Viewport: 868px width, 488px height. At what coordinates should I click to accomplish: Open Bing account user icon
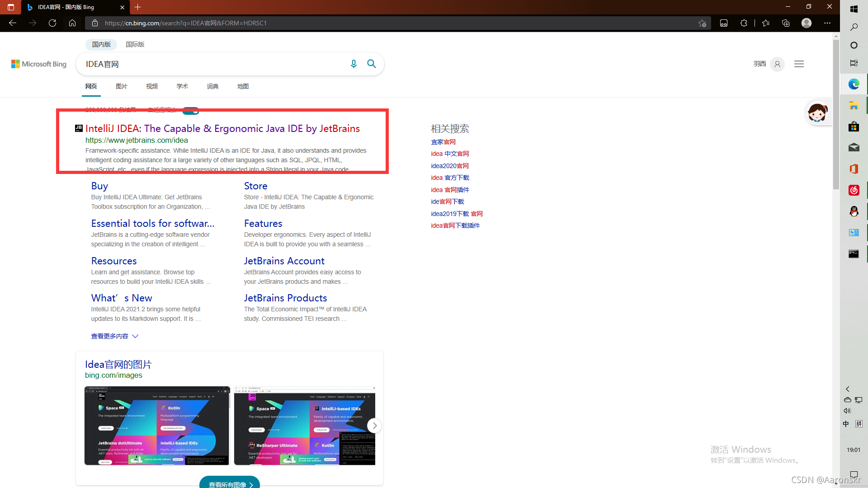pos(777,64)
